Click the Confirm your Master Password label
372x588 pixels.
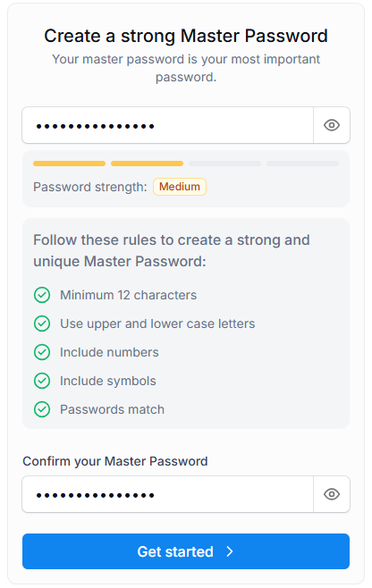pyautogui.click(x=114, y=461)
